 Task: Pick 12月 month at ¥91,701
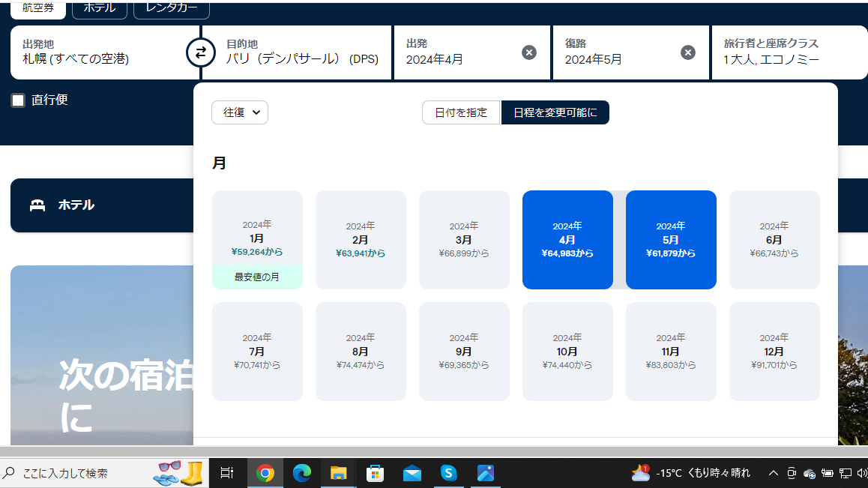point(774,352)
